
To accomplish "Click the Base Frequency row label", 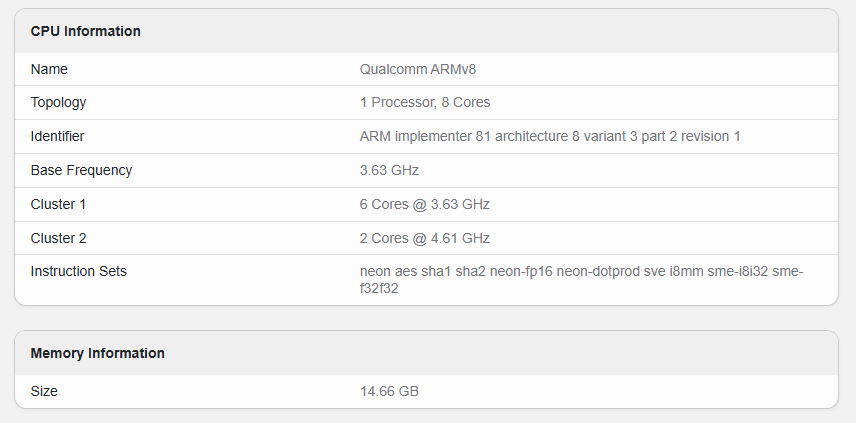I will pos(81,170).
